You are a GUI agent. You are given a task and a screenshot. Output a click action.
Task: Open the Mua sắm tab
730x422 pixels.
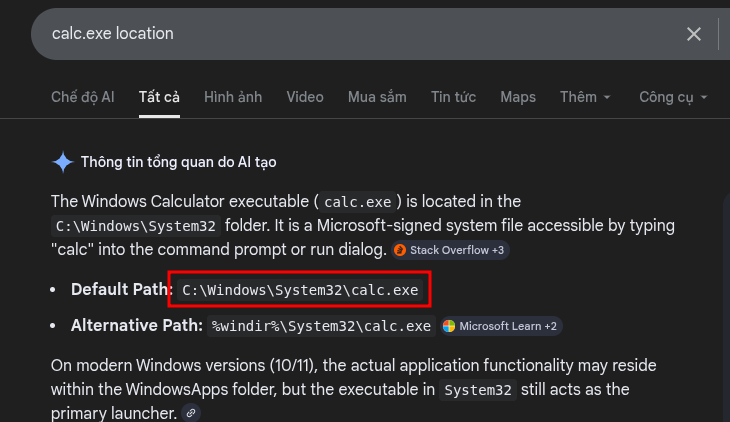click(x=377, y=97)
